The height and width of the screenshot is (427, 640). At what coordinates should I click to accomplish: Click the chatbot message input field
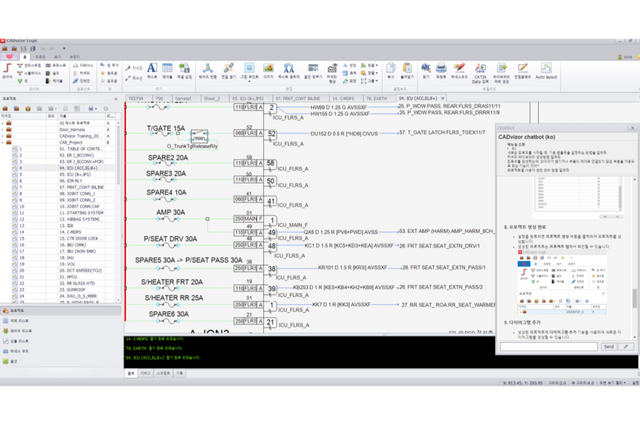548,346
